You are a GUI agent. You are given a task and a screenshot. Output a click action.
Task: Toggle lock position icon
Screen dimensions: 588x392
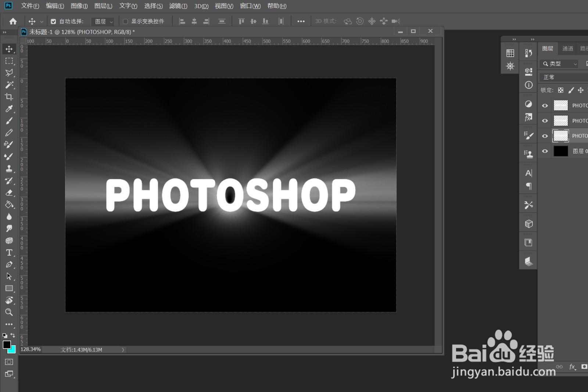pyautogui.click(x=581, y=90)
